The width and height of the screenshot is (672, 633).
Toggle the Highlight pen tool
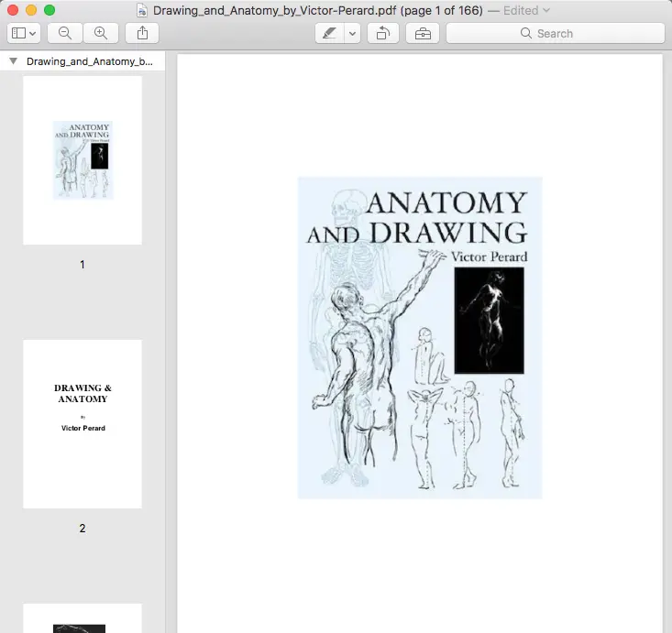coord(329,33)
